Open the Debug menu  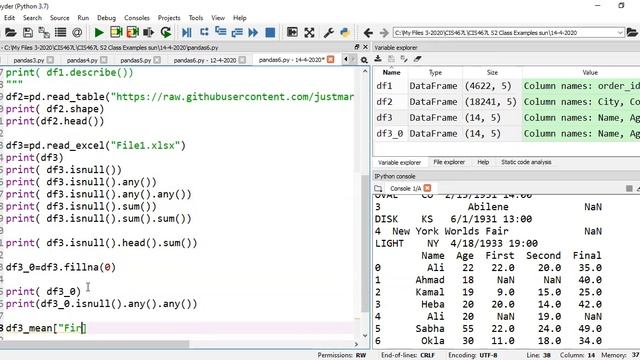(x=107, y=18)
